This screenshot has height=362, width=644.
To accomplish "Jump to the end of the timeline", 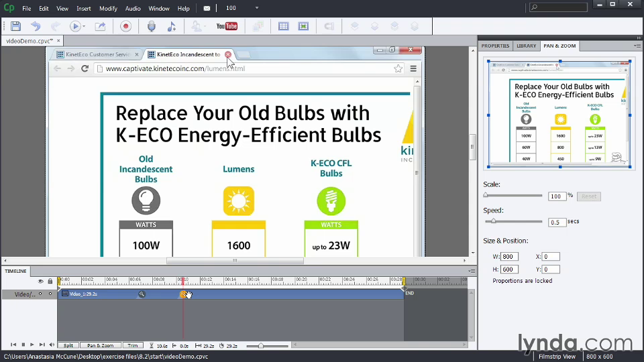I will [42, 345].
